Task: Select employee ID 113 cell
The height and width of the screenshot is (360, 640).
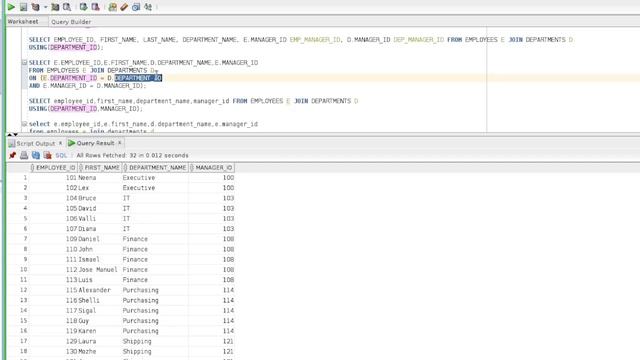Action: click(x=53, y=280)
